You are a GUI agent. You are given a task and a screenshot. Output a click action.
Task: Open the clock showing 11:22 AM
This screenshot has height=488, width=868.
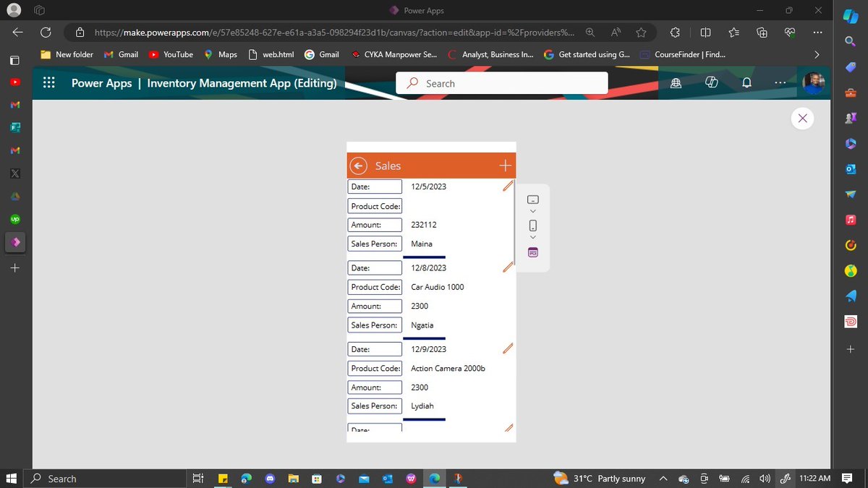coord(815,479)
